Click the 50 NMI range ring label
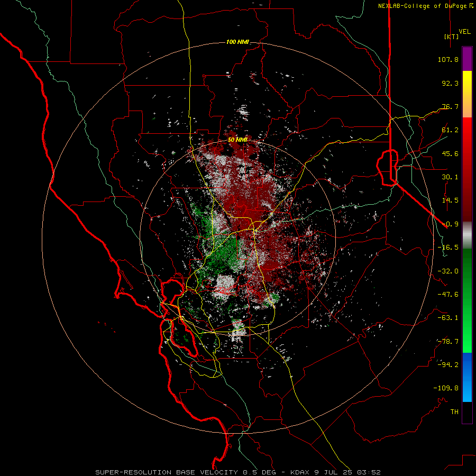 tap(237, 140)
